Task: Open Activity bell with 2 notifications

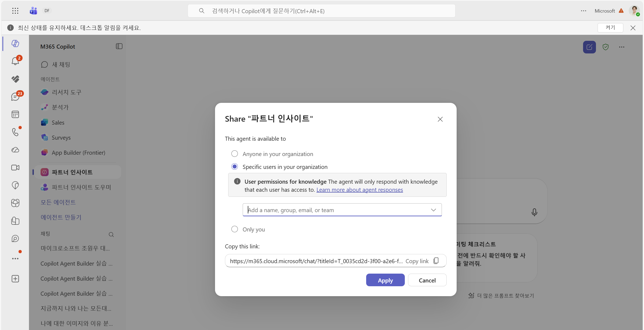Action: click(15, 61)
